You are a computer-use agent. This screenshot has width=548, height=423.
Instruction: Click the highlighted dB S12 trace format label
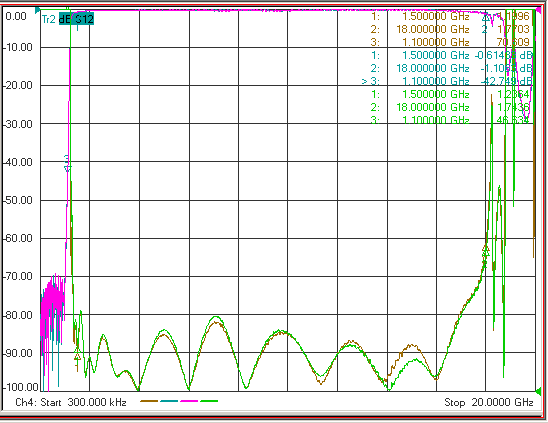pyautogui.click(x=76, y=19)
